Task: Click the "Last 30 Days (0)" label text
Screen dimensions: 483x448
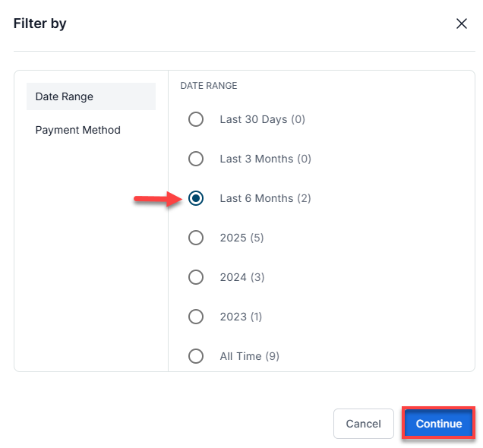Action: pos(262,119)
